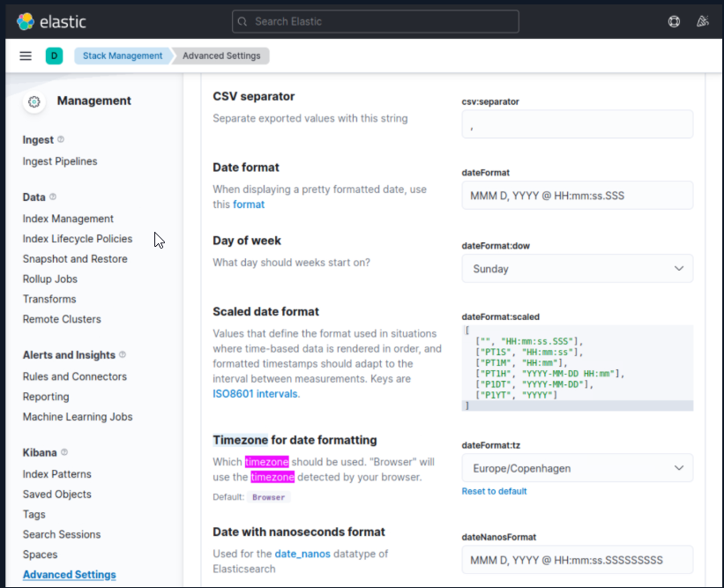The image size is (724, 588).
Task: Expand the dateFormat:tz timezone dropdown
Action: pyautogui.click(x=578, y=467)
